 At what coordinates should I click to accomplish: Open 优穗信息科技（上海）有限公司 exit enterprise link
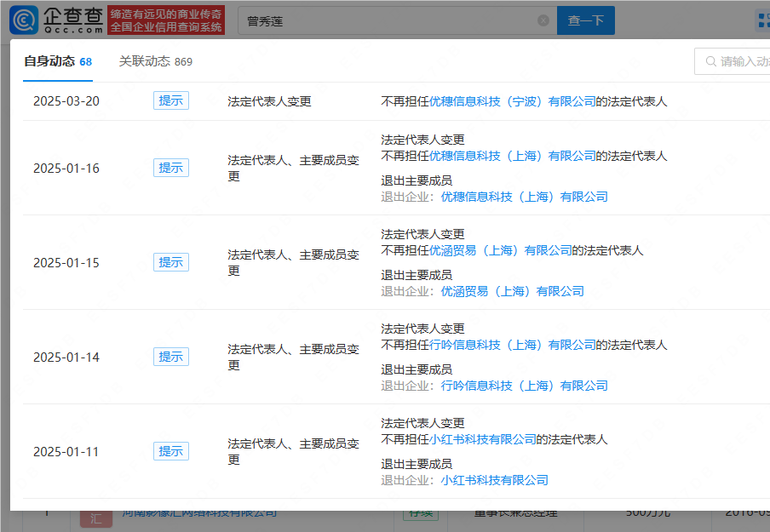click(x=524, y=197)
